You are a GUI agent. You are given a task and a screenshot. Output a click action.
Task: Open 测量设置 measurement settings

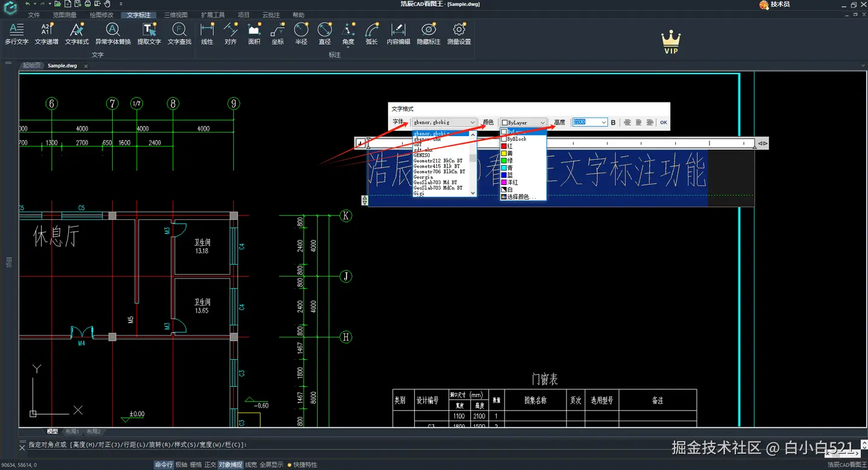click(459, 34)
